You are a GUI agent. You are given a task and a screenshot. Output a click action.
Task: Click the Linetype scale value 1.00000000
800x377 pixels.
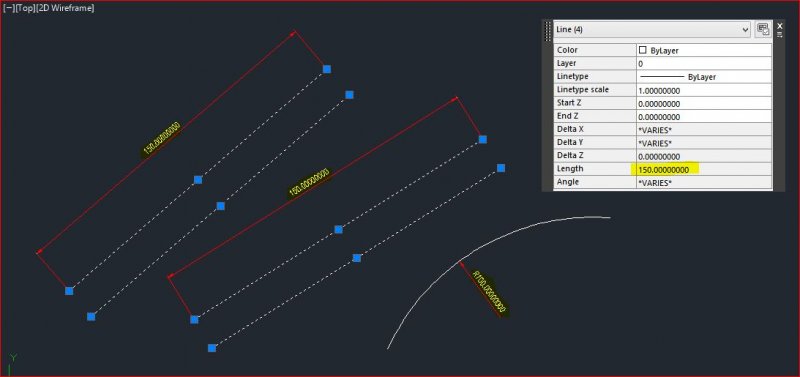704,90
